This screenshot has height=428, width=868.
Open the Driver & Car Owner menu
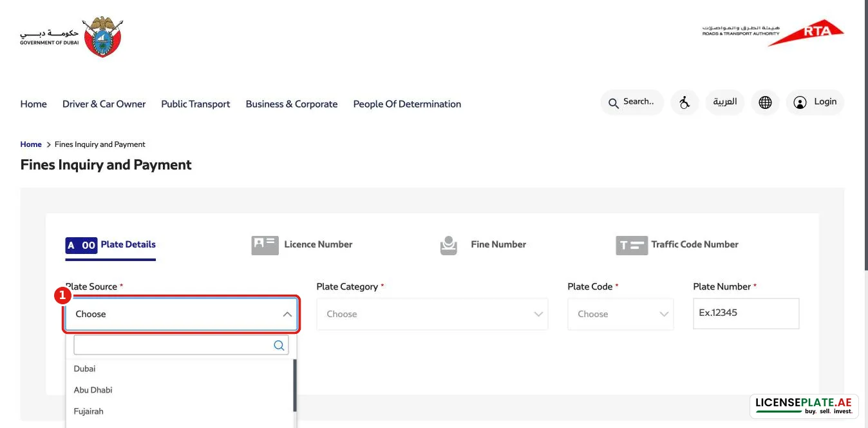(x=104, y=104)
